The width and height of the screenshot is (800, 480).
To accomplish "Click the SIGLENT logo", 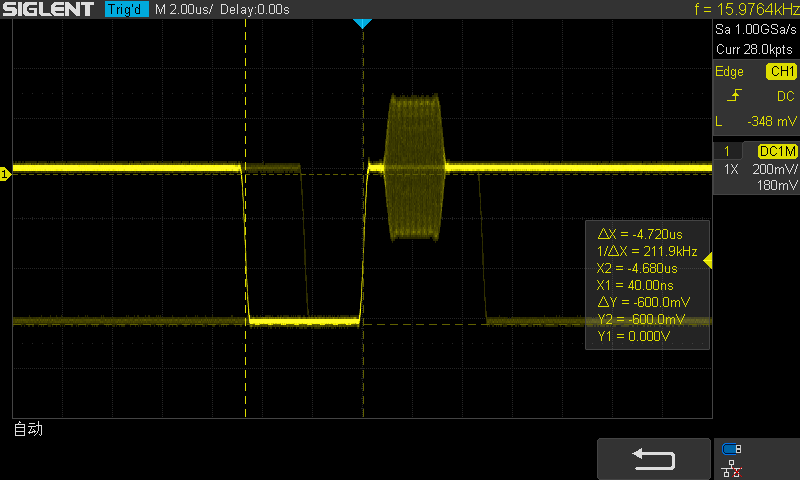I will [x=48, y=9].
